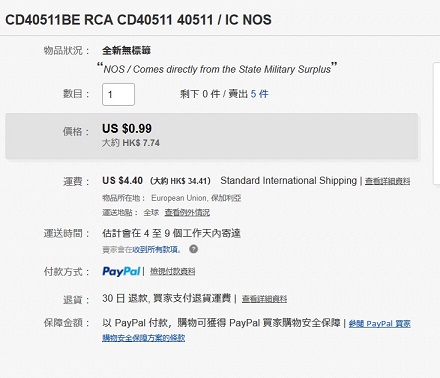The width and height of the screenshot is (440, 378).
Task: Open return policy details link after 30 日 退款
Action: [x=264, y=299]
